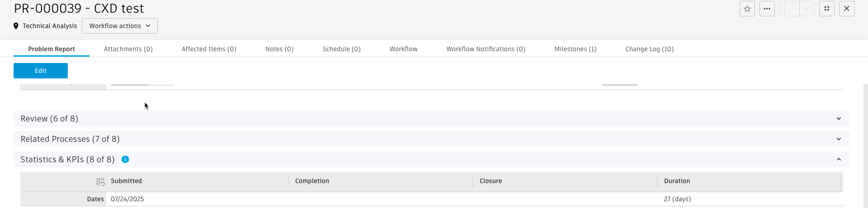Click the collapse view (exit fullscreen) icon
The width and height of the screenshot is (868, 208).
[x=827, y=9]
